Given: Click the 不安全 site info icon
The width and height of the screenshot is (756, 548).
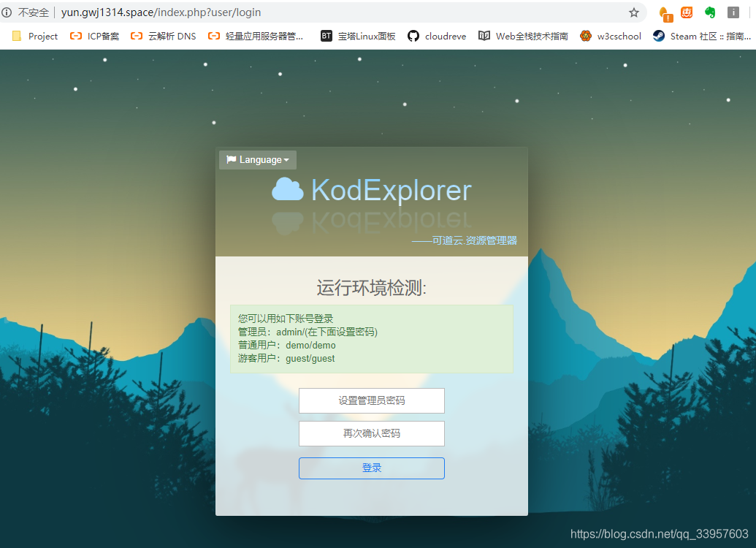Looking at the screenshot, I should pos(7,12).
